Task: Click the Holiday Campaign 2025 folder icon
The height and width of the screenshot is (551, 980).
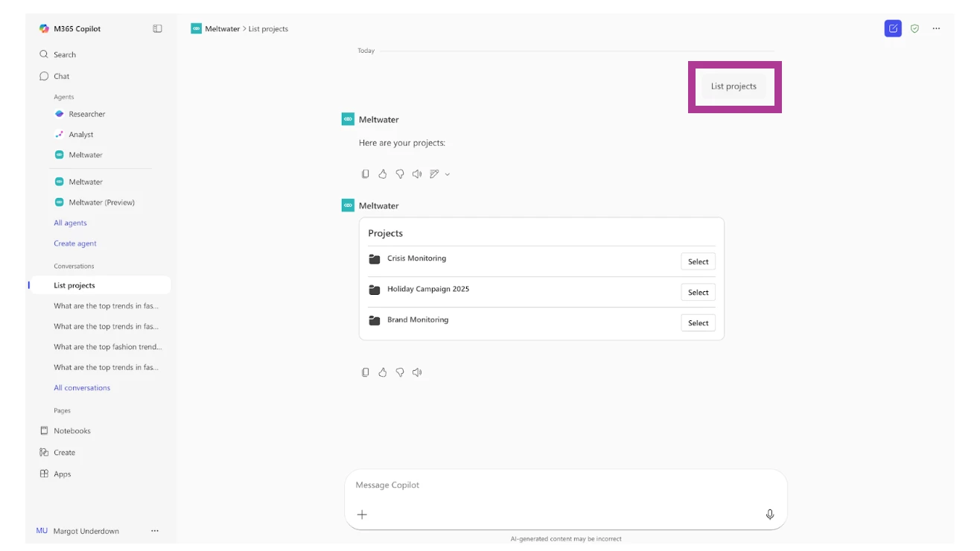Action: pyautogui.click(x=375, y=290)
